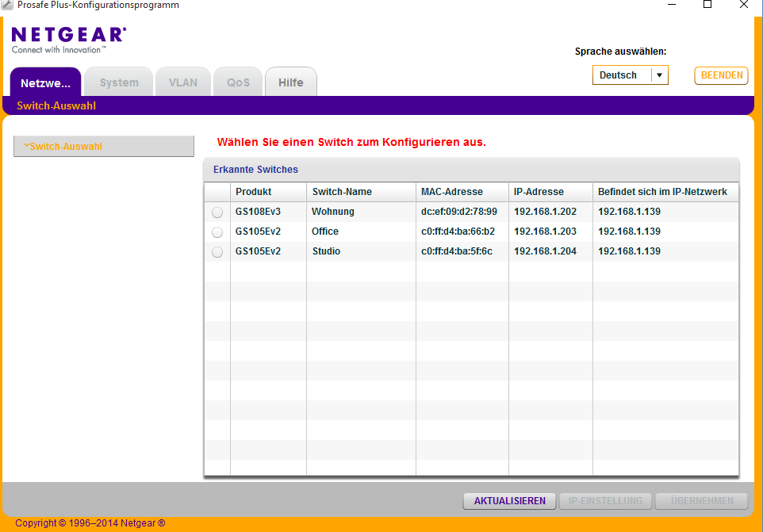Select the Office switch radio button
Screen dimensions: 763x532
tap(217, 232)
